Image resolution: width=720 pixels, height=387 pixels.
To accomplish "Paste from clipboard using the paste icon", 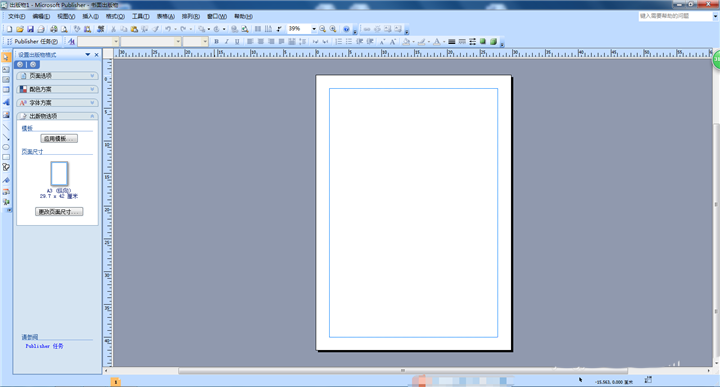I will click(134, 29).
